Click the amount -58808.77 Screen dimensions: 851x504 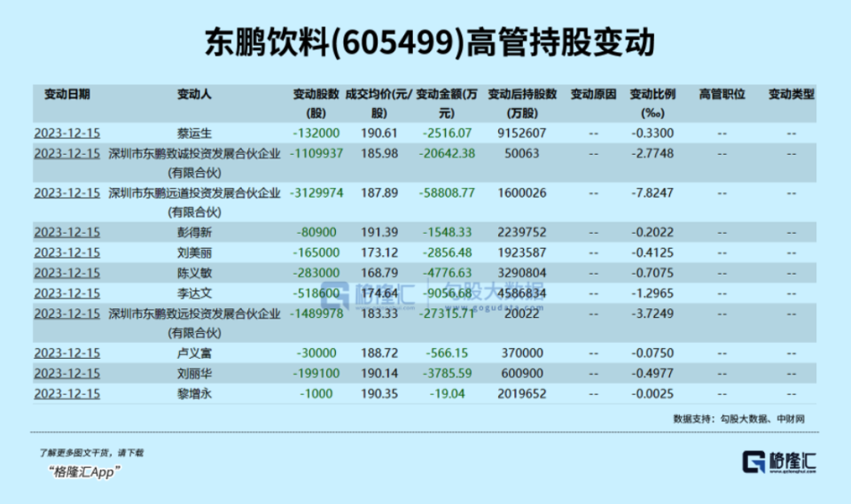(447, 193)
